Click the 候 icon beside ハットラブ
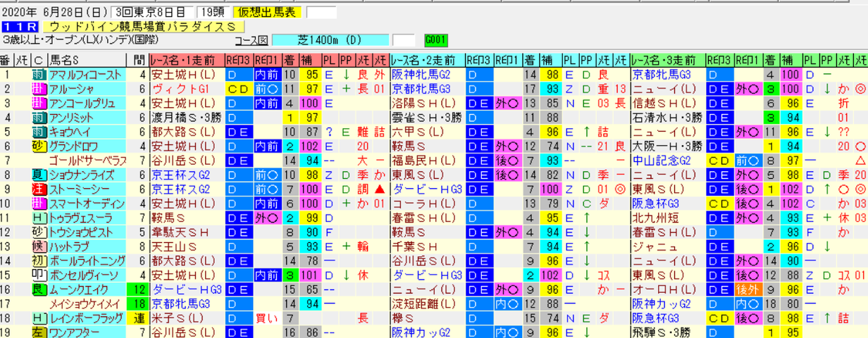868x338 pixels. point(39,246)
